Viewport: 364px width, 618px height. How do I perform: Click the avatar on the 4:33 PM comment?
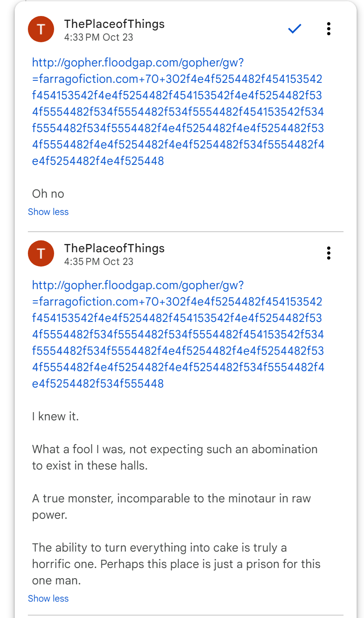point(41,29)
